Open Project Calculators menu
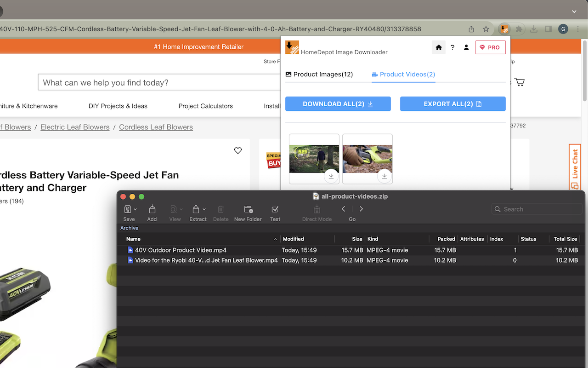The image size is (588, 368). [206, 106]
